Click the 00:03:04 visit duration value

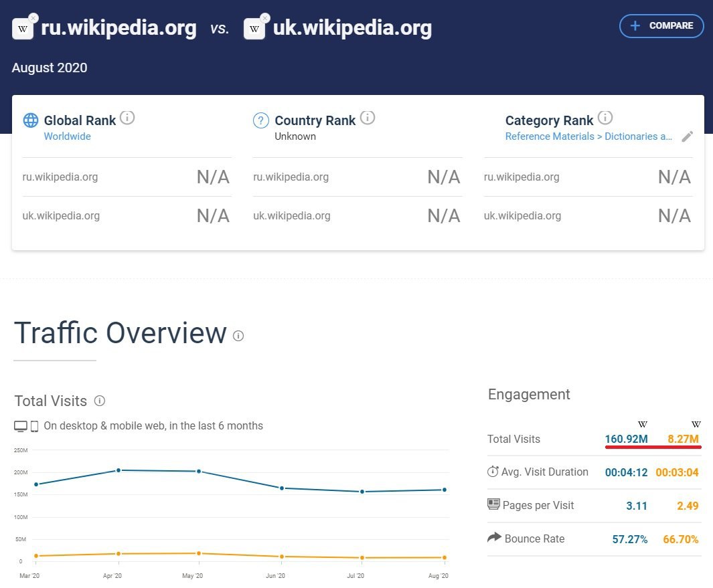[677, 472]
